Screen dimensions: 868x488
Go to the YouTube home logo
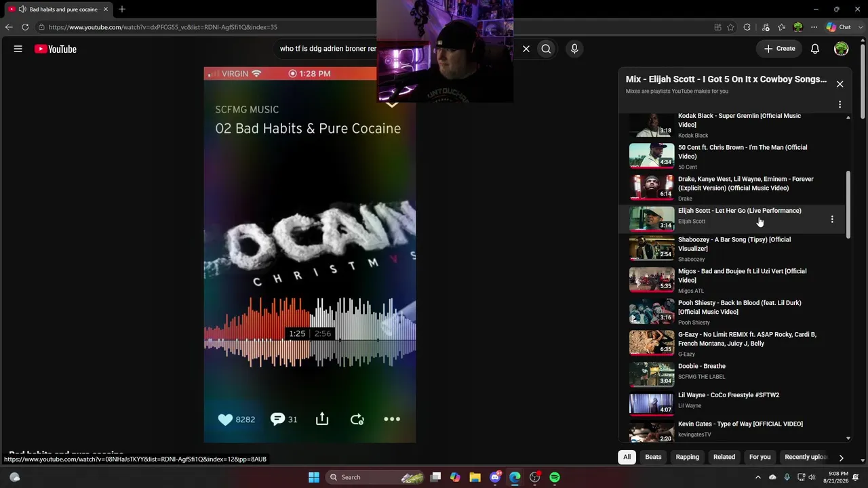(56, 49)
